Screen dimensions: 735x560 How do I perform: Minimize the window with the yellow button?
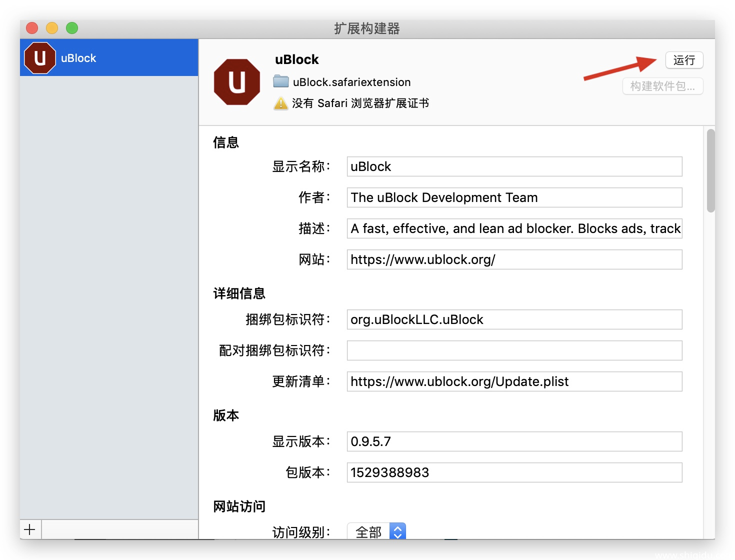pyautogui.click(x=52, y=28)
